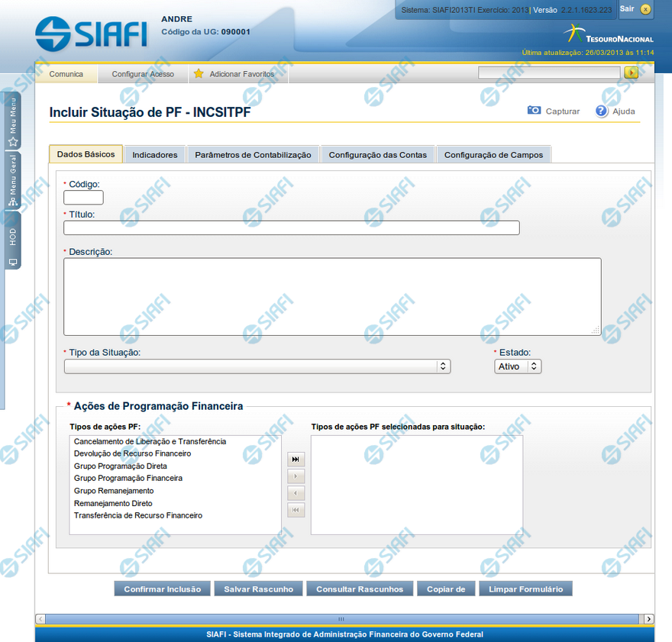This screenshot has height=642, width=672.
Task: Open the Ajuda help icon
Action: point(602,111)
